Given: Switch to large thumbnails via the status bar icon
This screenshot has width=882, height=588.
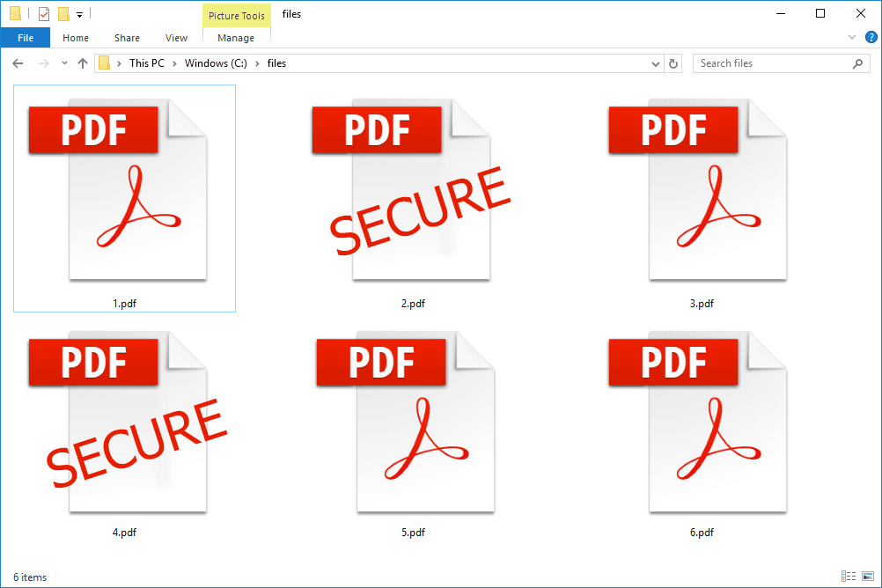Looking at the screenshot, I should coord(867,577).
